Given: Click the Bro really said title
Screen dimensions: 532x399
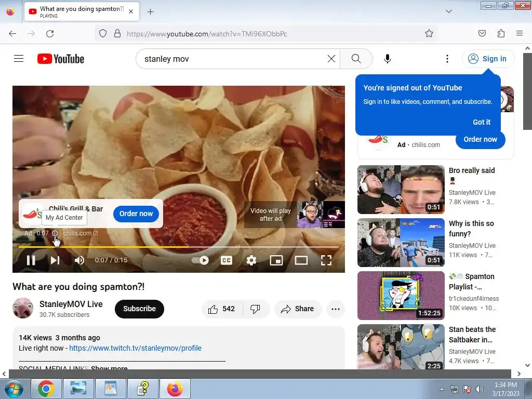Looking at the screenshot, I should [472, 170].
